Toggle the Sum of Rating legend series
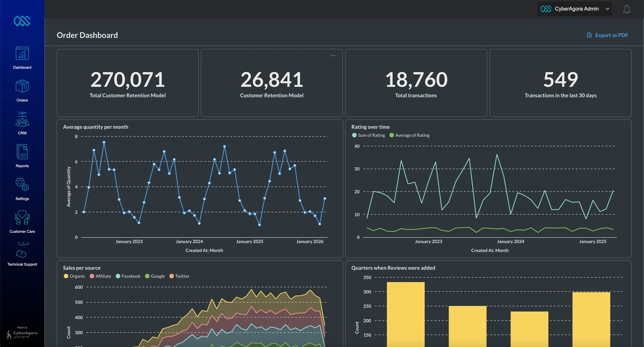 [x=368, y=135]
